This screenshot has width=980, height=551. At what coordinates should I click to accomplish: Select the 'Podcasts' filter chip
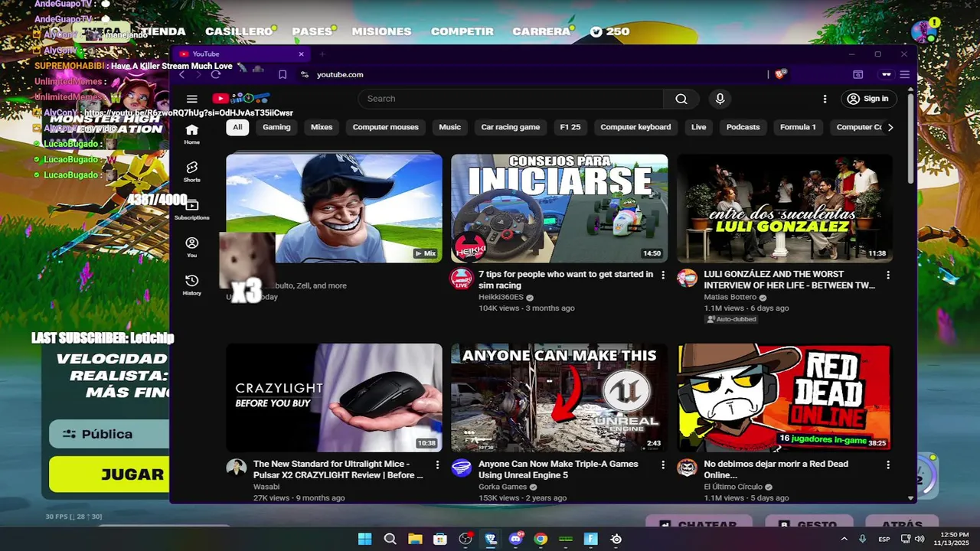[743, 127]
